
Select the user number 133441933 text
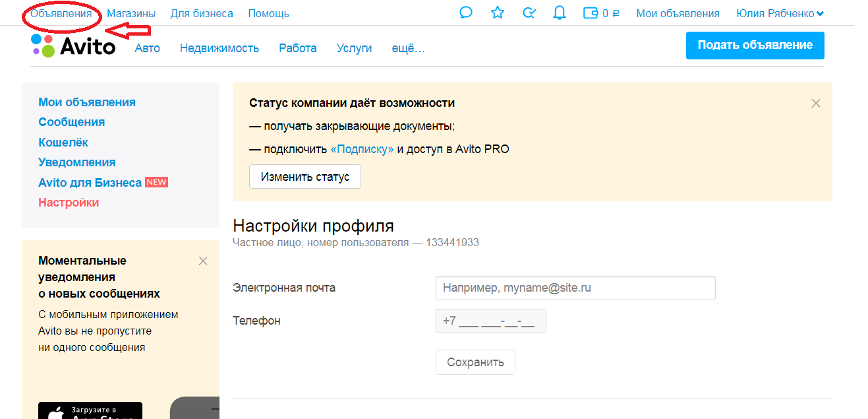(x=452, y=243)
